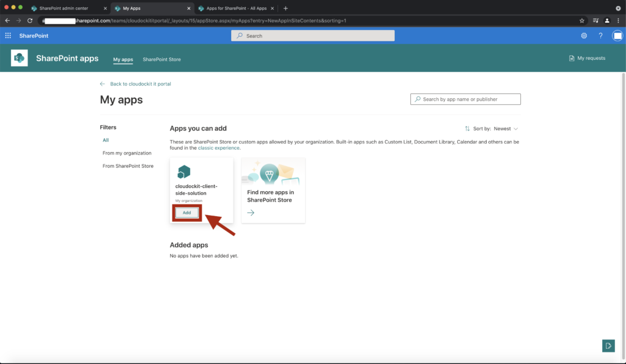Open the settings gear in SharePoint header
Image resolution: width=626 pixels, height=364 pixels.
coord(584,35)
